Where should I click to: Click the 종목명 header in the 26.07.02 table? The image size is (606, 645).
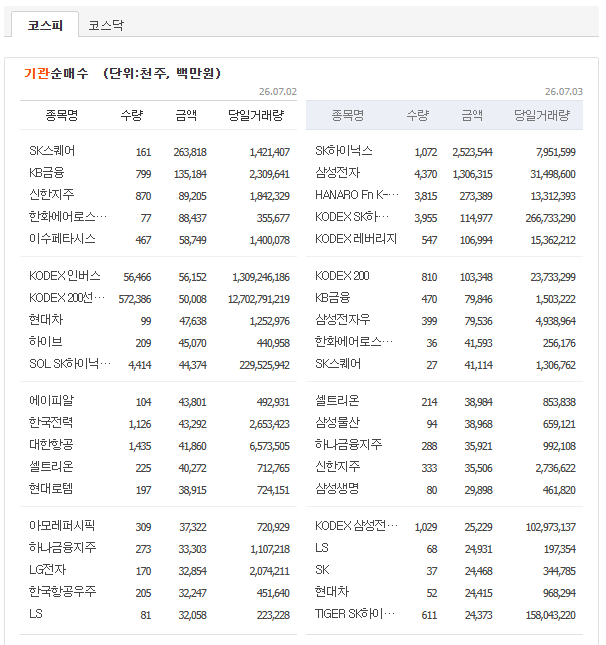[x=62, y=115]
